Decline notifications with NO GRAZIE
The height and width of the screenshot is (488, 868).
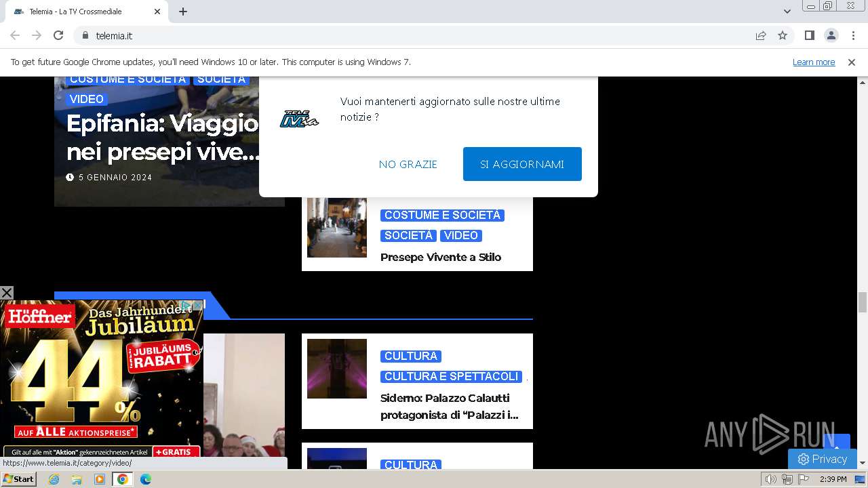click(x=408, y=164)
